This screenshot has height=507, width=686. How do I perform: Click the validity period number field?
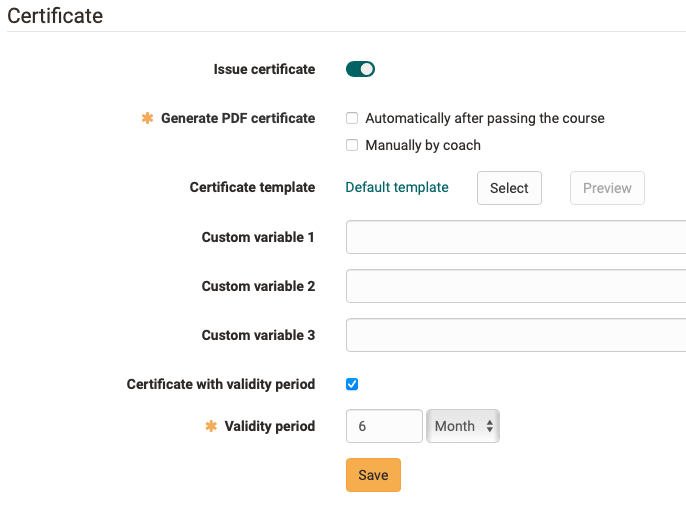384,426
